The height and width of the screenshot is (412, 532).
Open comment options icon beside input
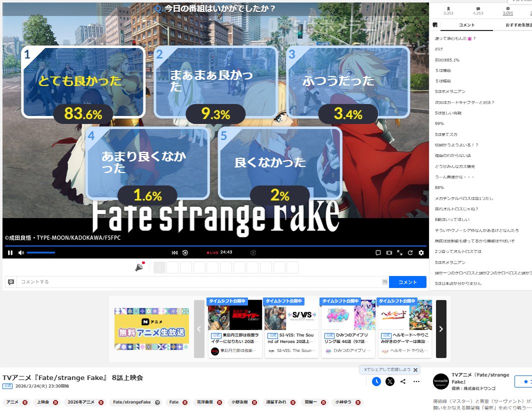11,282
